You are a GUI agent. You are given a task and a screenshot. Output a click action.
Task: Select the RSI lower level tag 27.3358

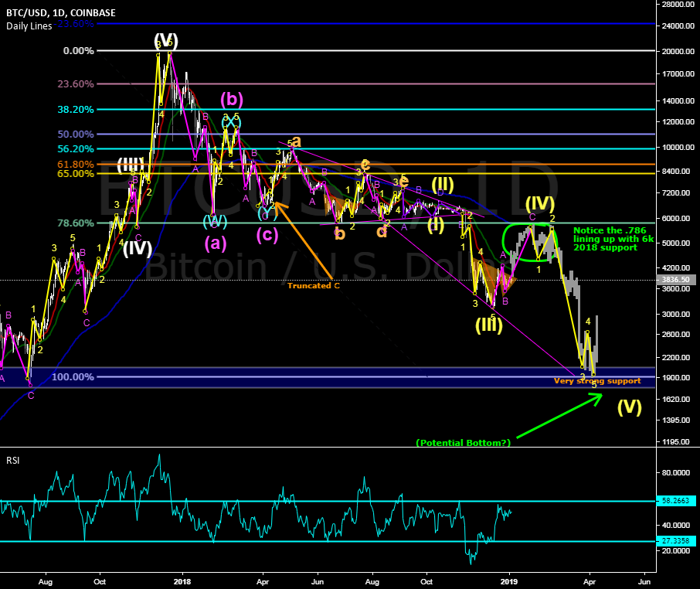click(676, 541)
